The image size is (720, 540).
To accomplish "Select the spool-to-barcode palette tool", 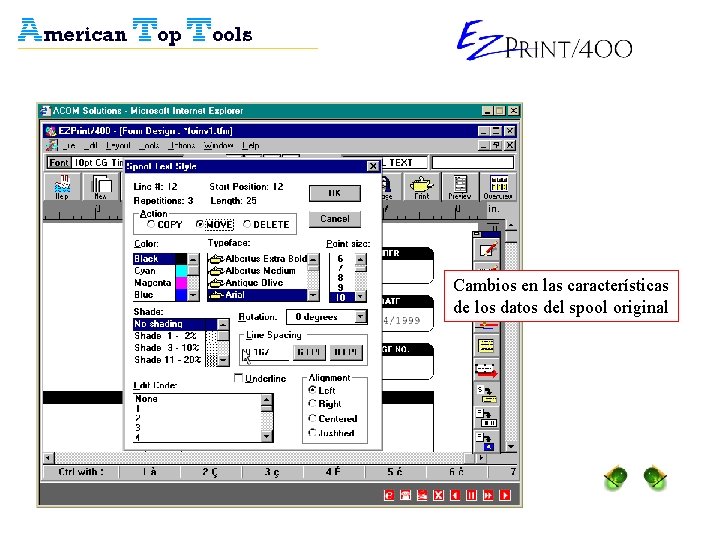I will (486, 417).
